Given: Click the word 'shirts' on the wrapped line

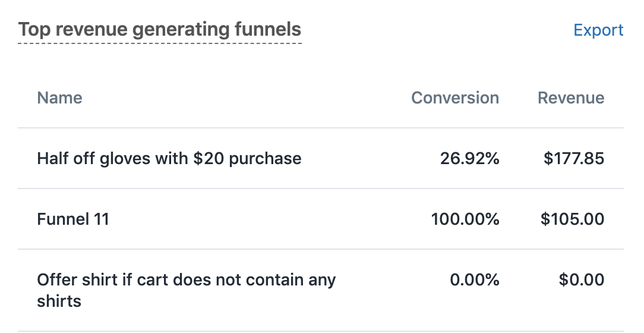Looking at the screenshot, I should pos(59,301).
